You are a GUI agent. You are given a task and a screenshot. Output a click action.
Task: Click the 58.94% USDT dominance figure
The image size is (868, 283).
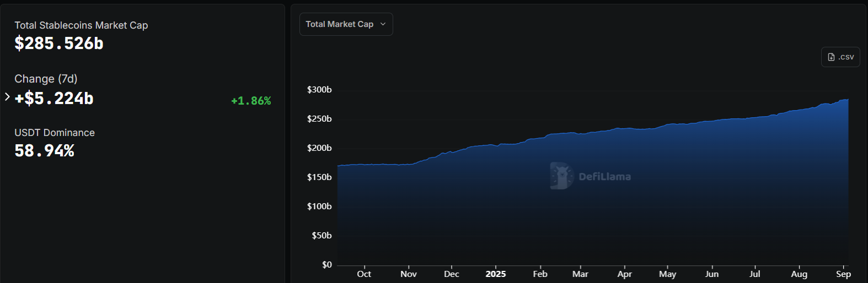[44, 151]
